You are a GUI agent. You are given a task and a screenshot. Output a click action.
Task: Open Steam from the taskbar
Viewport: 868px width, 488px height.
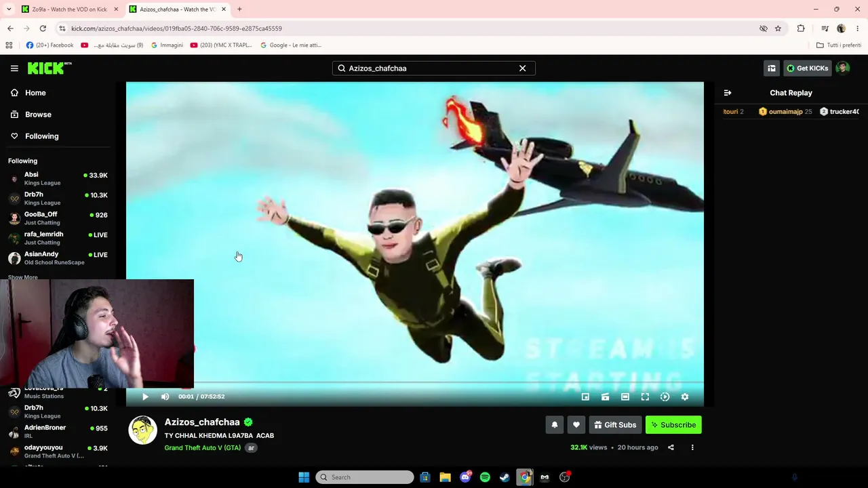tap(505, 477)
